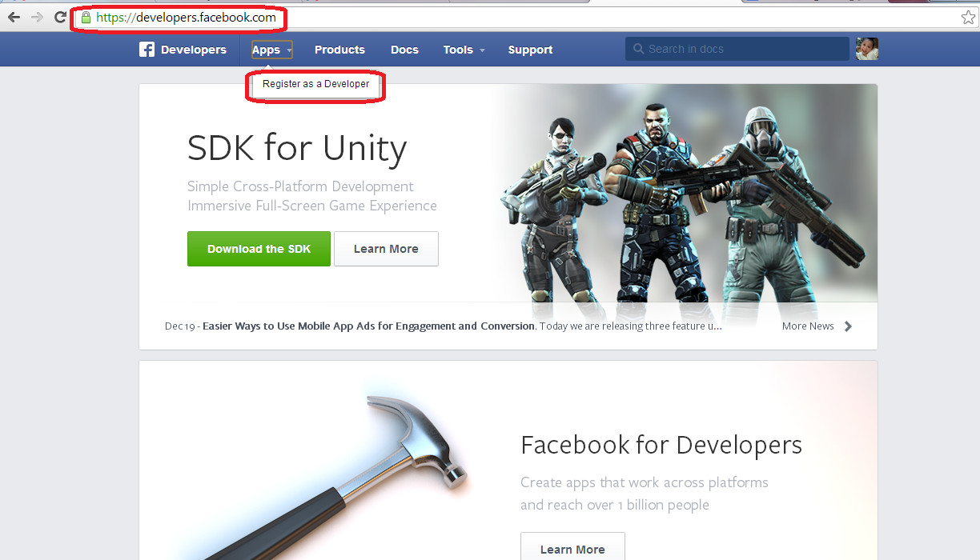Open the Docs section
This screenshot has width=980, height=560.
pos(404,50)
